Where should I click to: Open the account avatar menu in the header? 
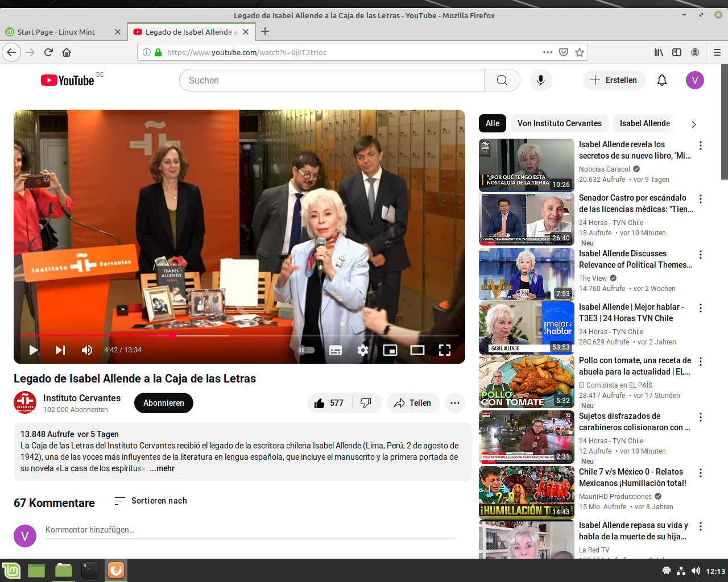[695, 80]
